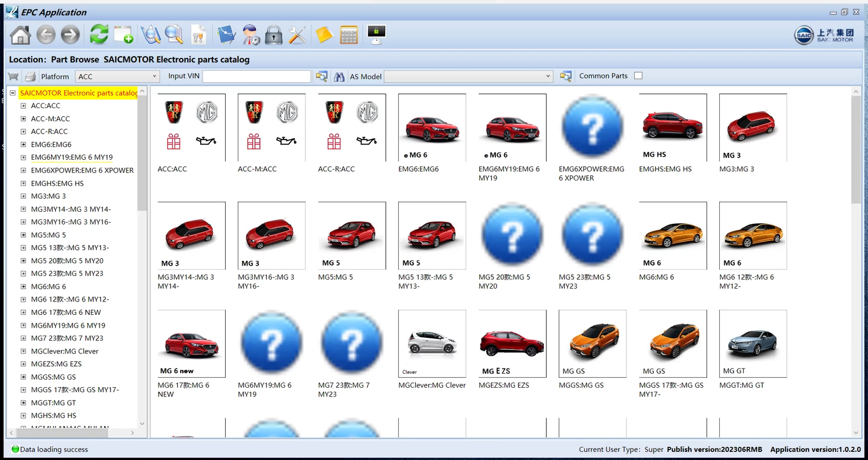The image size is (868, 460).
Task: Click the shopping cart icon
Action: (x=13, y=76)
